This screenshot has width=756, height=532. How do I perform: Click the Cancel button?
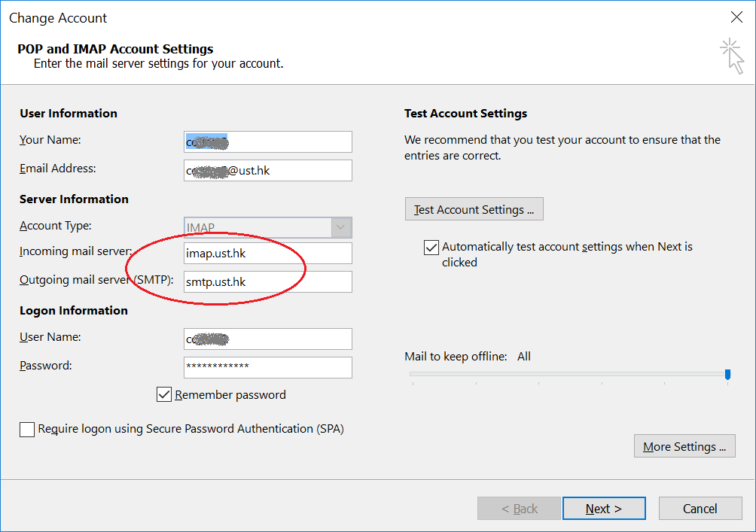point(700,509)
